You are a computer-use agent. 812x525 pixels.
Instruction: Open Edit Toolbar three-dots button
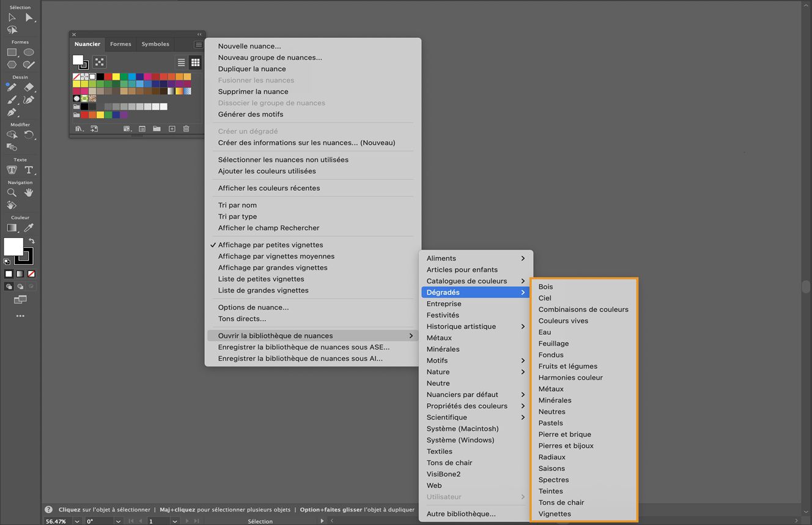[20, 316]
